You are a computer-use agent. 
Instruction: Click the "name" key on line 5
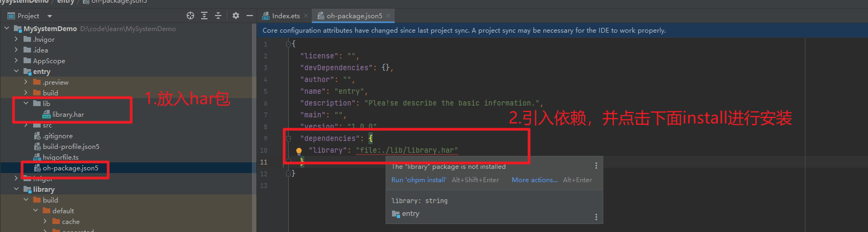pos(313,91)
